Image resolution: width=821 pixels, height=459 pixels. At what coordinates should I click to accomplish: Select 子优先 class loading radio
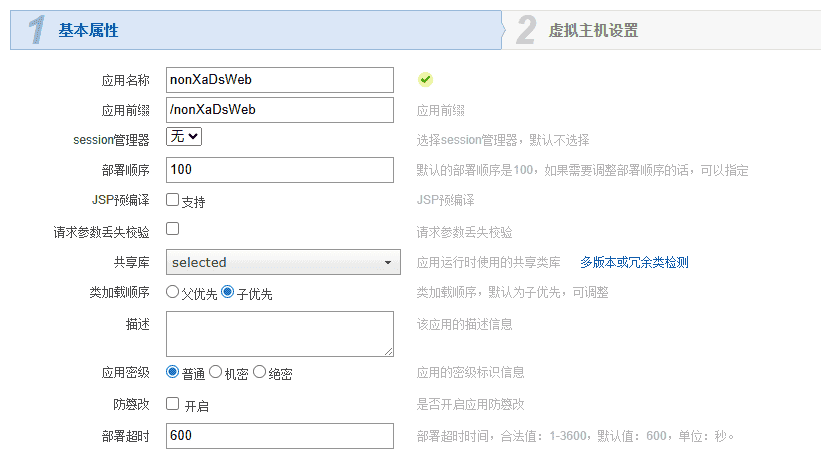(x=228, y=292)
